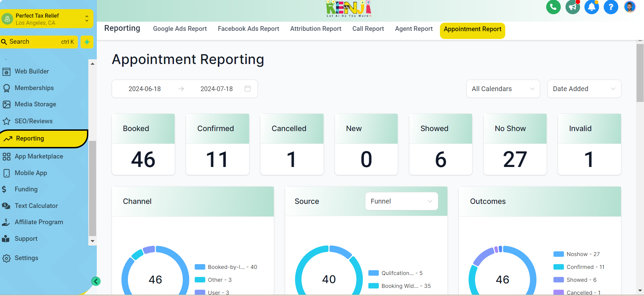This screenshot has width=644, height=296.
Task: Click the end date 2024-07-18 field
Action: pyautogui.click(x=217, y=89)
